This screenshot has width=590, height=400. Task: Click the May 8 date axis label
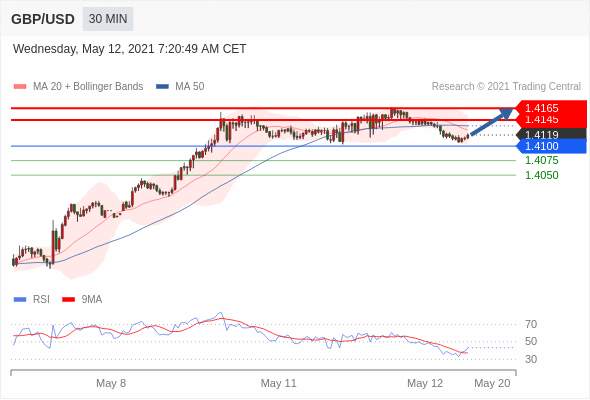[111, 383]
